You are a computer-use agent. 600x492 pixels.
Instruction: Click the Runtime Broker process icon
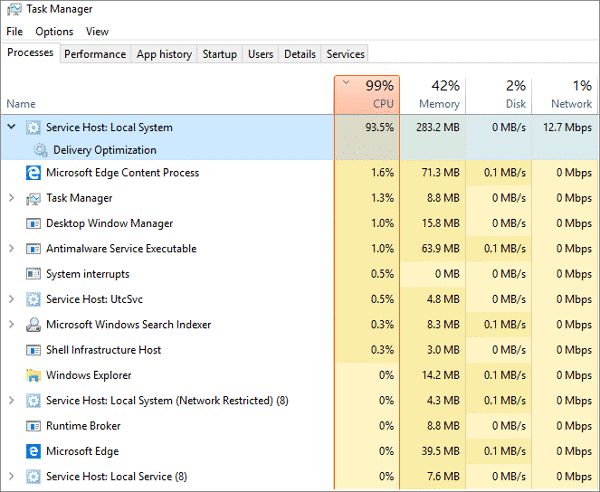[x=33, y=426]
